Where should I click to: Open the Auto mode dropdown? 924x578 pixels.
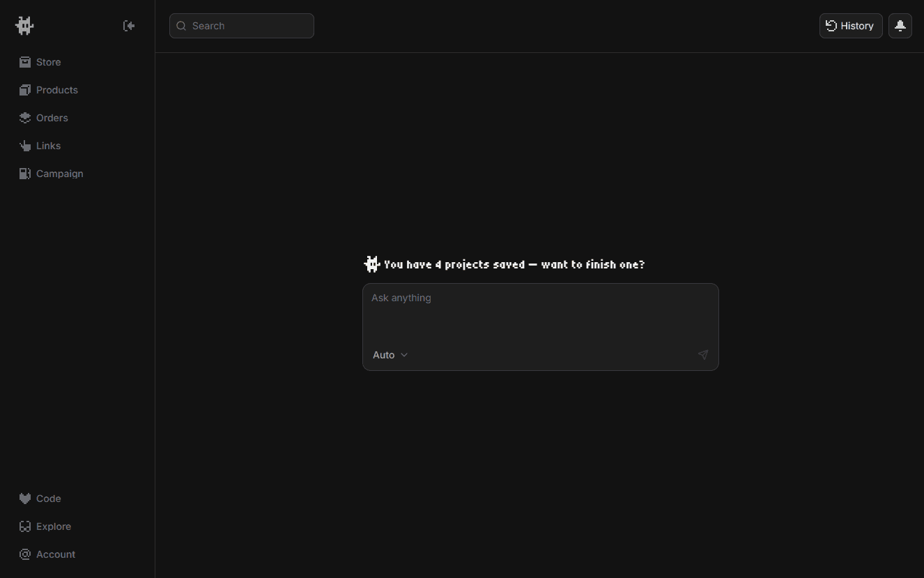(x=390, y=355)
